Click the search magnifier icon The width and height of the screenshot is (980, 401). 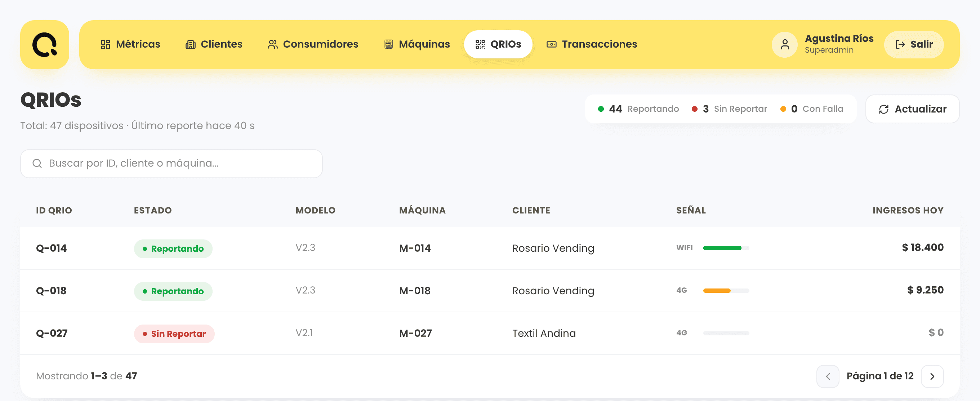pos(37,163)
